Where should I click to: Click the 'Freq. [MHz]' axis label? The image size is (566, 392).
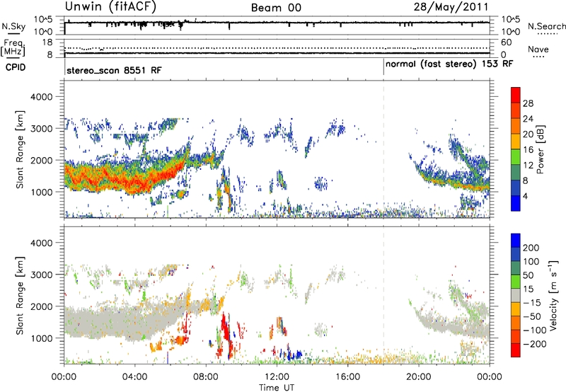click(13, 48)
